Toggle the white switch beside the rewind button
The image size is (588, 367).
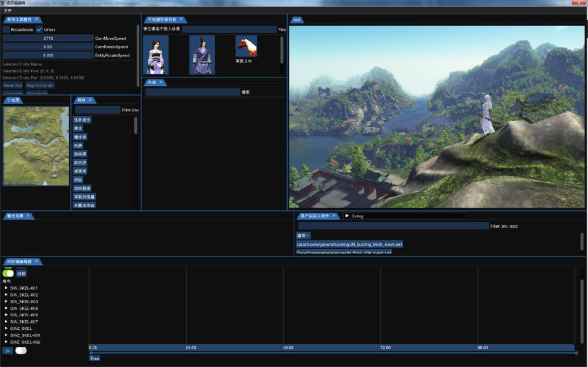point(21,351)
